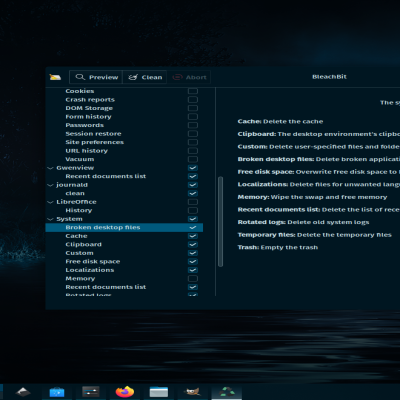The image size is (400, 400).
Task: Uncheck the journald clean checkbox
Action: pyautogui.click(x=193, y=193)
